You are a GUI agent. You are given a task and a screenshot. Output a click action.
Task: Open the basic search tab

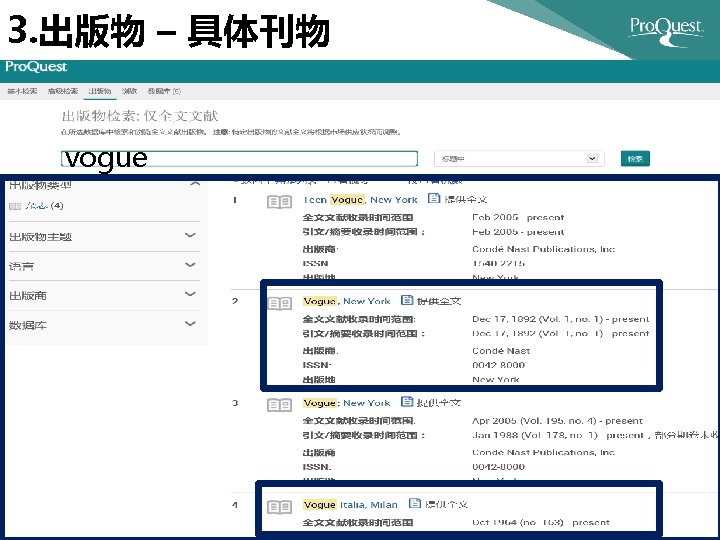coord(22,91)
